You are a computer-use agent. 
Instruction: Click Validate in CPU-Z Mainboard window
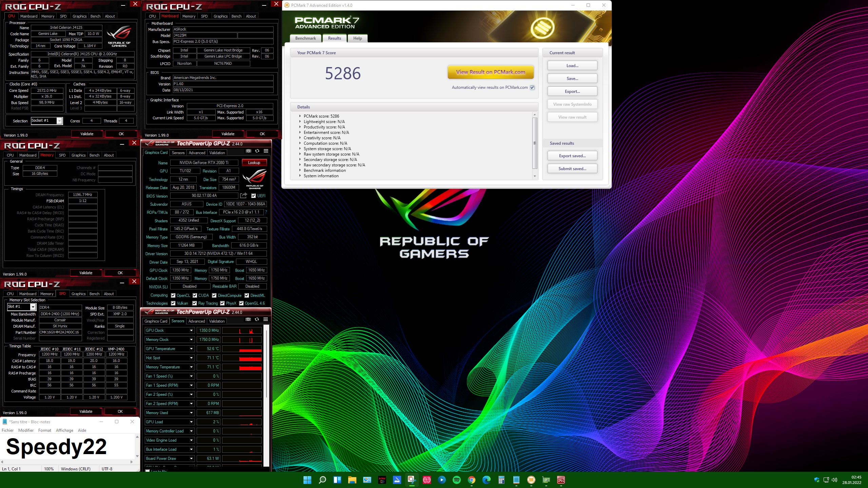coord(228,134)
